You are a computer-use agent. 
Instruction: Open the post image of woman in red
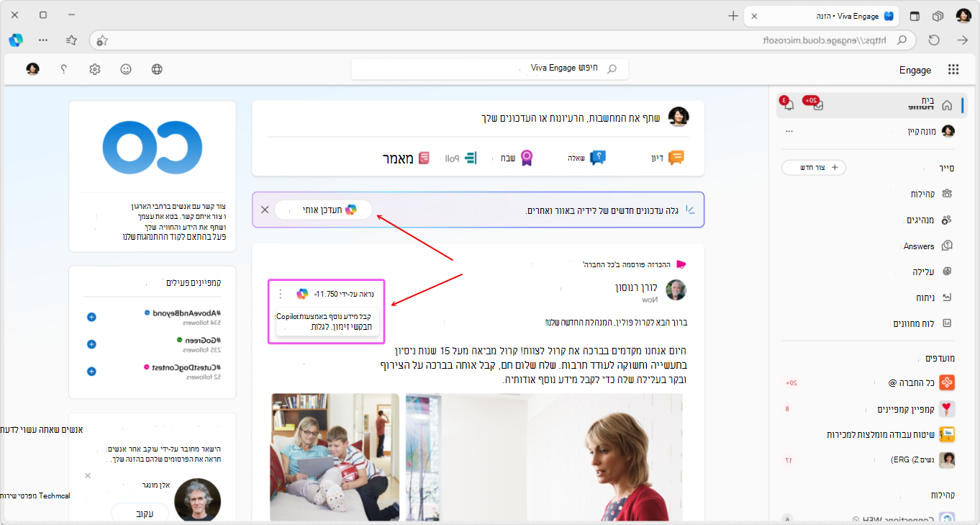[544, 457]
